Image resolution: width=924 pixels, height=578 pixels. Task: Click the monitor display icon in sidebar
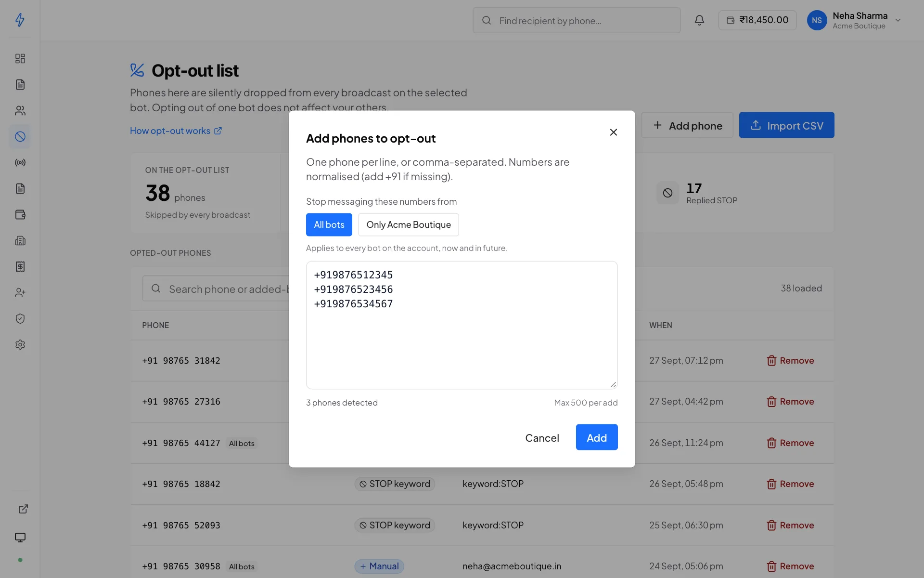pyautogui.click(x=20, y=538)
